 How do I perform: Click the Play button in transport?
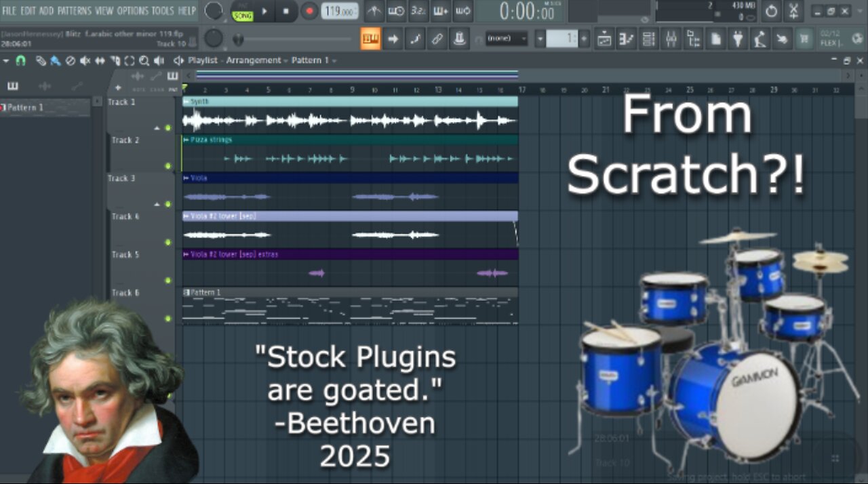(264, 11)
